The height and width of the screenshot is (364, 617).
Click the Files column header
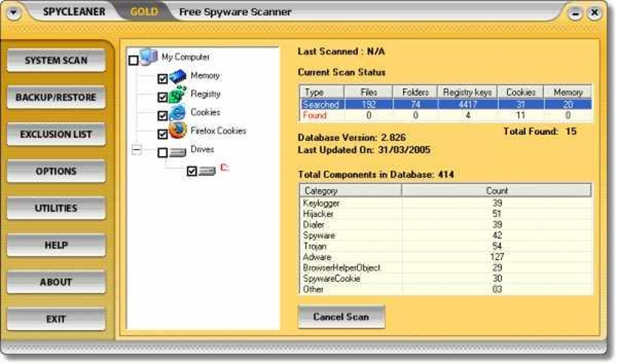click(x=368, y=92)
